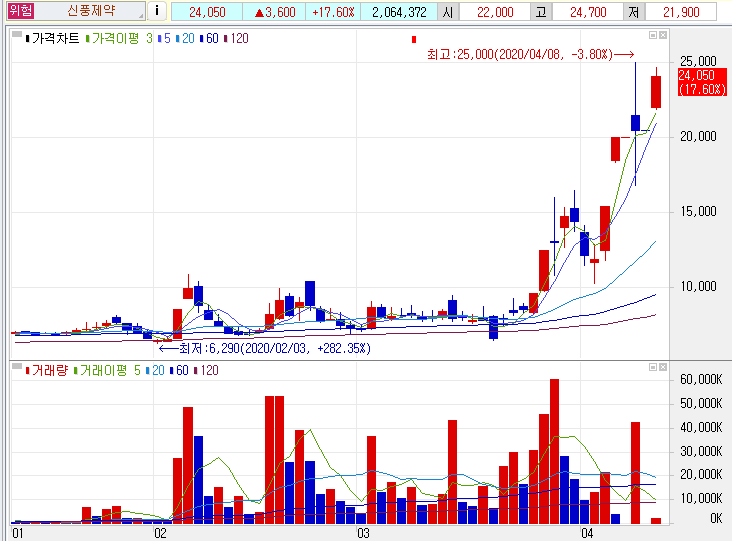Image resolution: width=732 pixels, height=541 pixels.
Task: Open the 신풍제약 stock name dropdown corner
Action: 141,16
